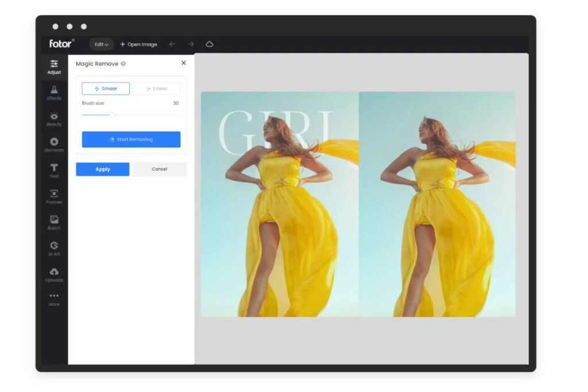Click the cloud save icon

[x=210, y=44]
